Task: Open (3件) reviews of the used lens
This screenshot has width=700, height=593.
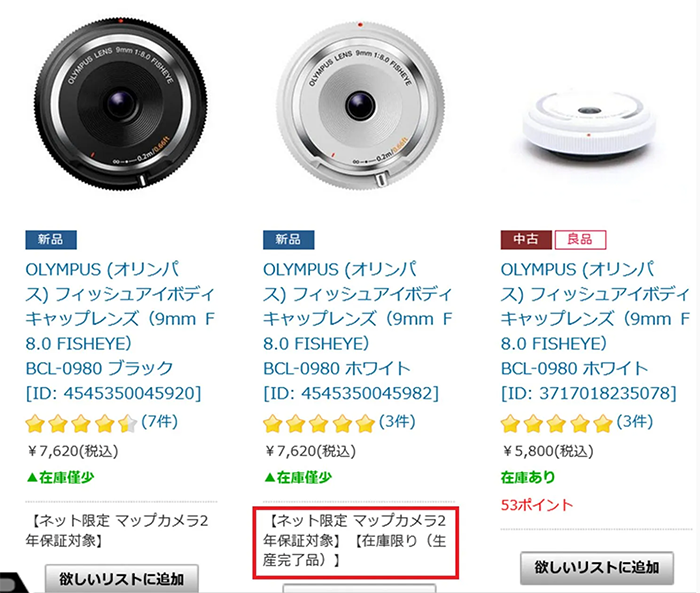Action: [635, 422]
